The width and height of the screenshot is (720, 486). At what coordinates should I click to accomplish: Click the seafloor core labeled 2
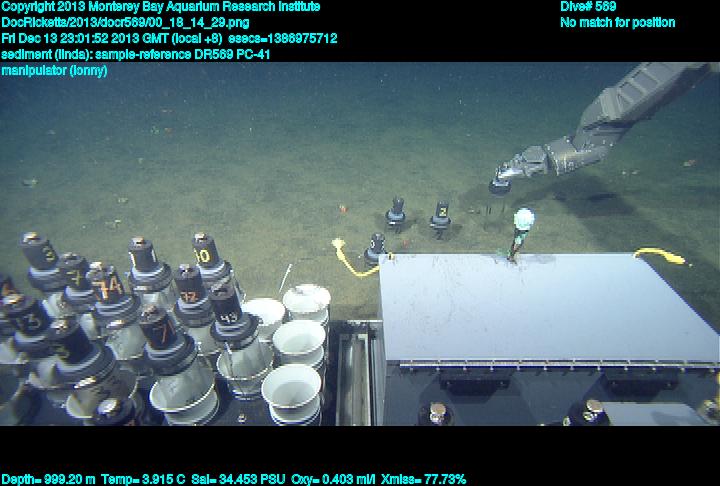(440, 213)
